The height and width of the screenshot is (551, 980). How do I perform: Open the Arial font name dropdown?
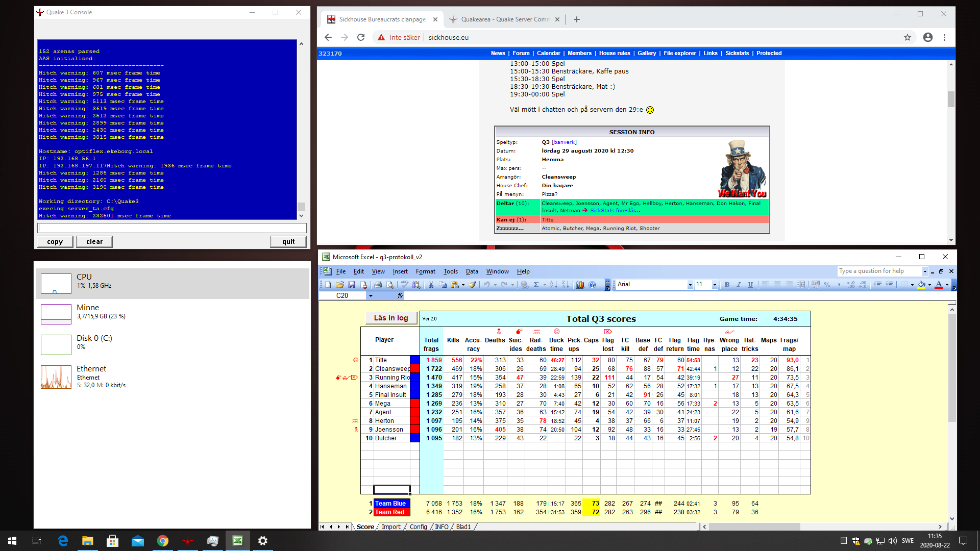[690, 285]
